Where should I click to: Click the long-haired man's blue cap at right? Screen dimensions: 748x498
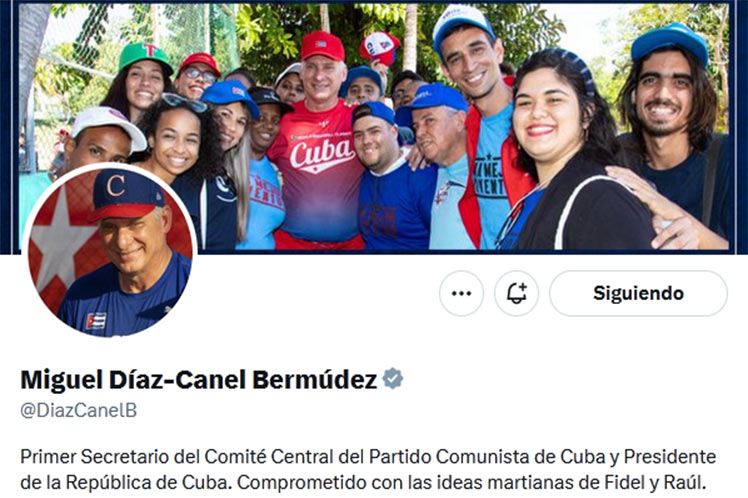point(670,42)
